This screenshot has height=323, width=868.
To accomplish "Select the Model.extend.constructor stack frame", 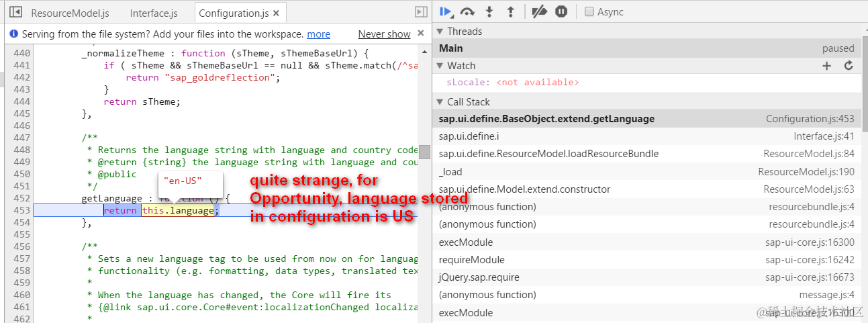I will 646,189.
